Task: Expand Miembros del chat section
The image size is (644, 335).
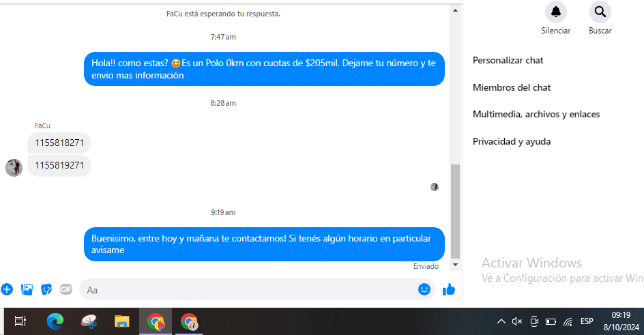Action: point(512,87)
